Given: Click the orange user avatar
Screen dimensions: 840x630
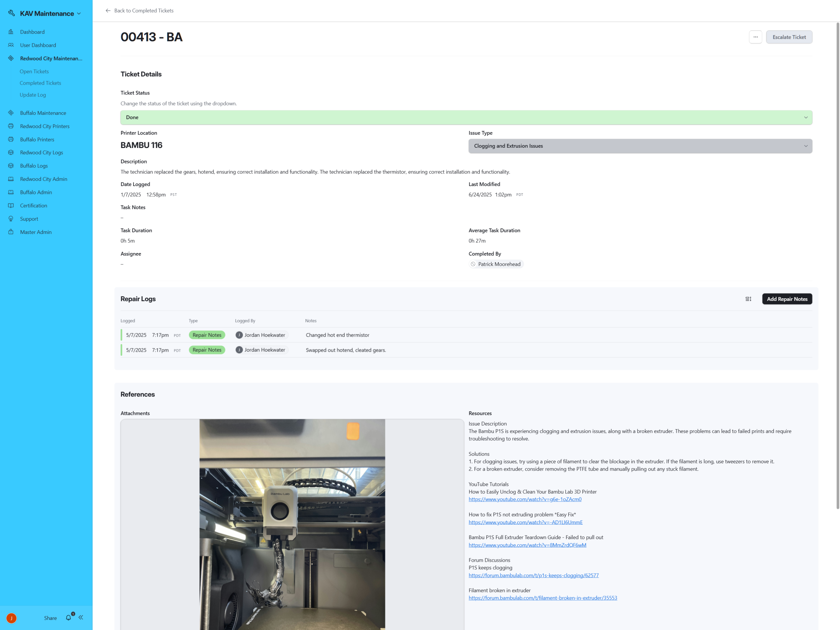Looking at the screenshot, I should (x=11, y=618).
